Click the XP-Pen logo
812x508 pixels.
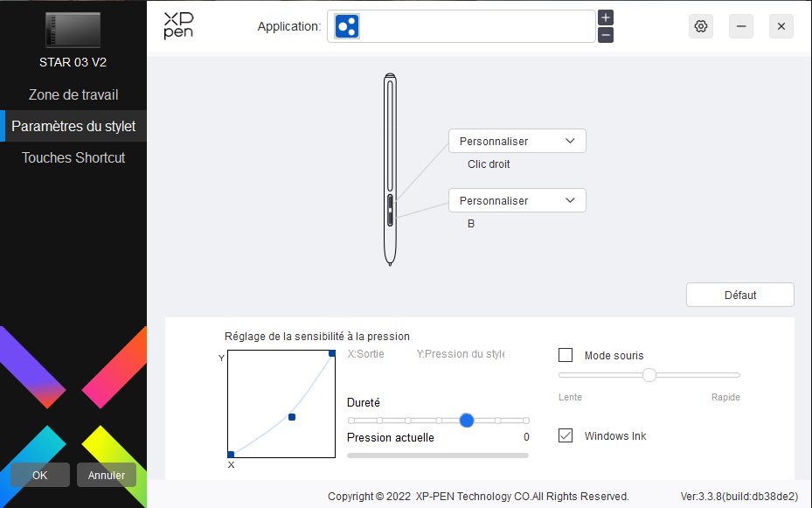[178, 26]
